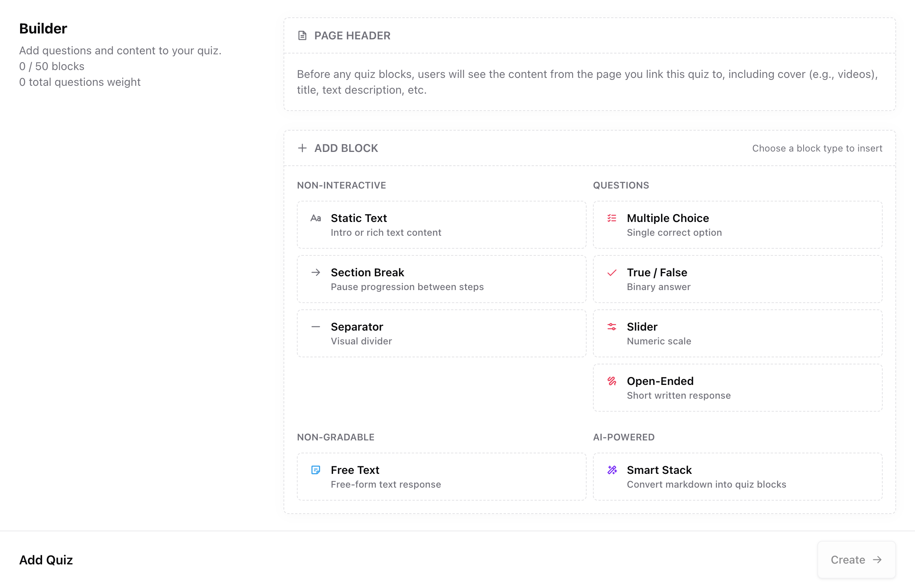Click the plus icon beside Add Block
Image resolution: width=915 pixels, height=588 pixels.
(x=302, y=148)
